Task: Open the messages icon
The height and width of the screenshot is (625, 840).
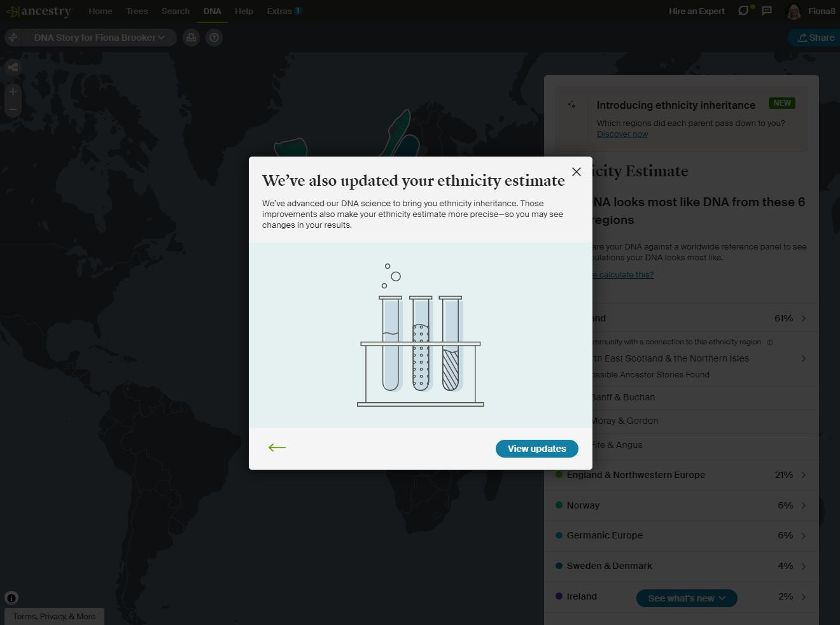Action: [767, 11]
